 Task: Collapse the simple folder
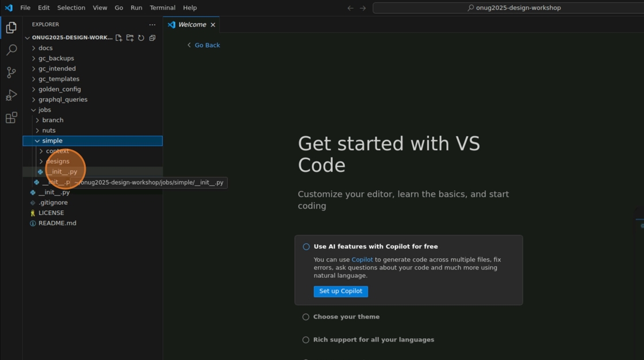click(93, 140)
